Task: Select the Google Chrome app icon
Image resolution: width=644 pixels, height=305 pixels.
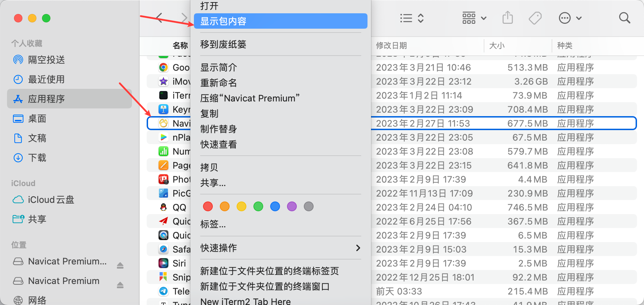Action: 163,68
